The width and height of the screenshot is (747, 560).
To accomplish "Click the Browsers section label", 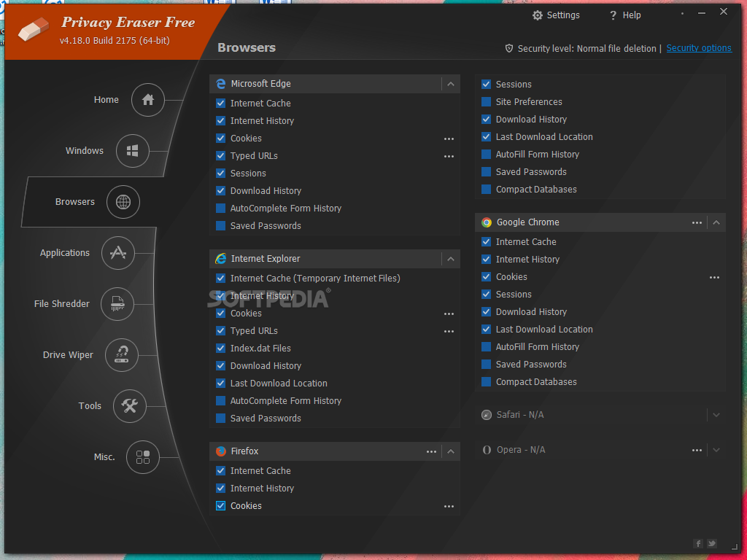I will [x=75, y=202].
